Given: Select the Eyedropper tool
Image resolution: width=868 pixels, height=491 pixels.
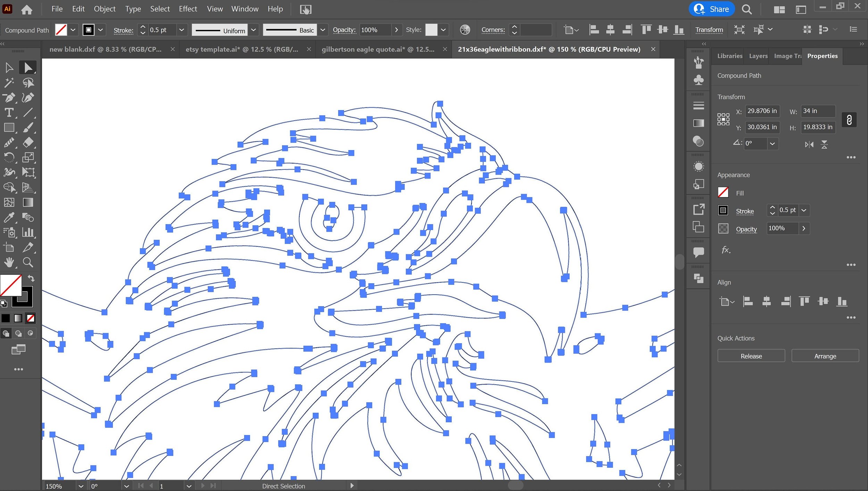Looking at the screenshot, I should (9, 218).
